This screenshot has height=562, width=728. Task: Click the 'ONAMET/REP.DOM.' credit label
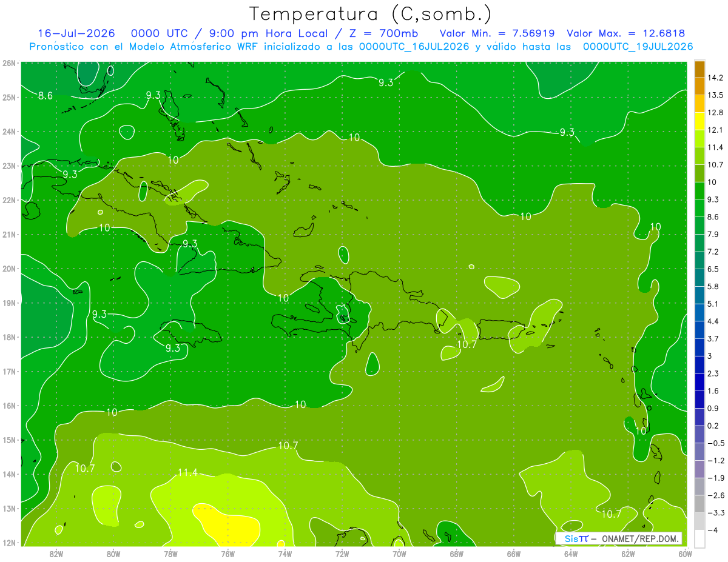(640, 538)
